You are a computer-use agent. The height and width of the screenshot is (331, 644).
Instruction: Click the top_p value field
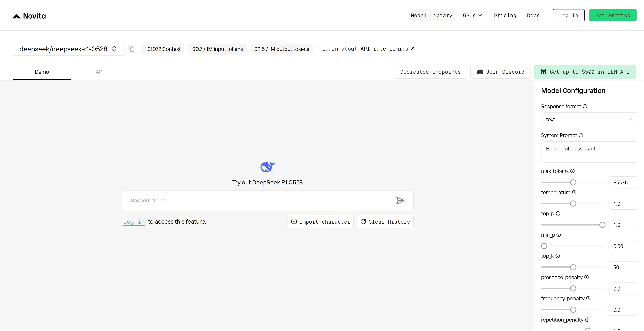pyautogui.click(x=623, y=225)
